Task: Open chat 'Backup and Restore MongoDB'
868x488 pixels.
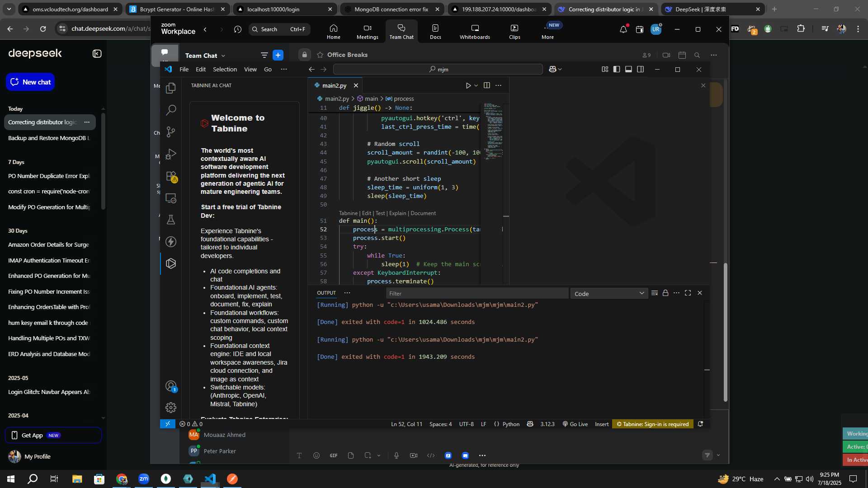Action: (x=49, y=138)
